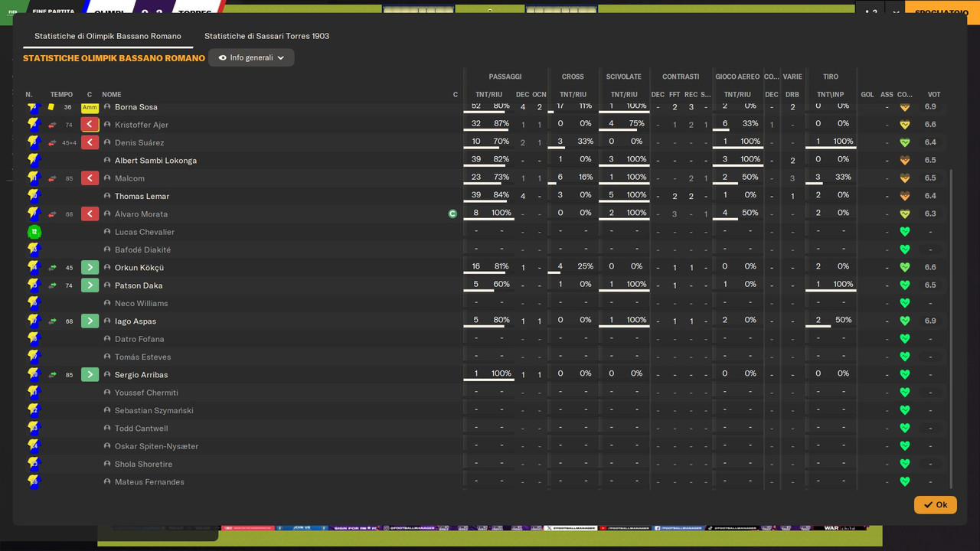Click Denis Suárez's red substituted-off arrow

90,142
